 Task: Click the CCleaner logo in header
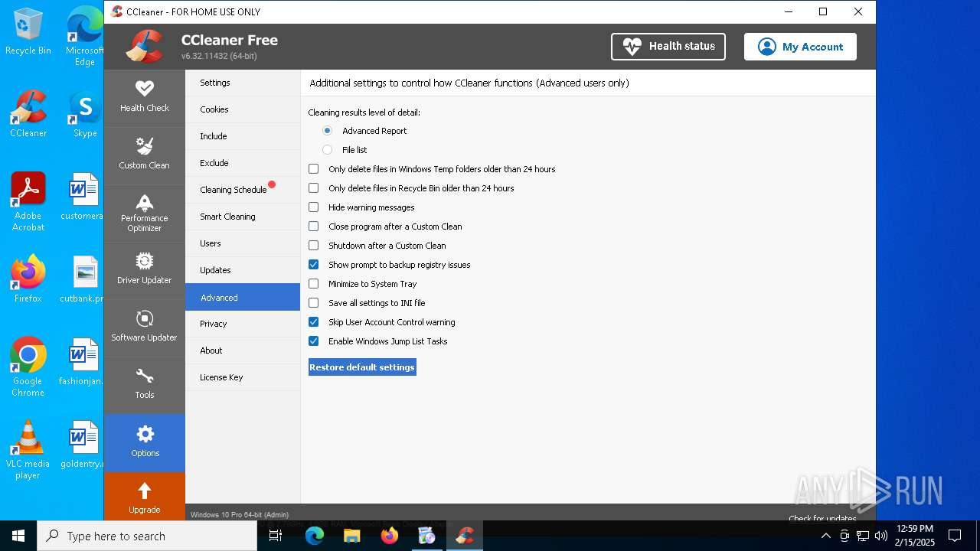tap(145, 46)
